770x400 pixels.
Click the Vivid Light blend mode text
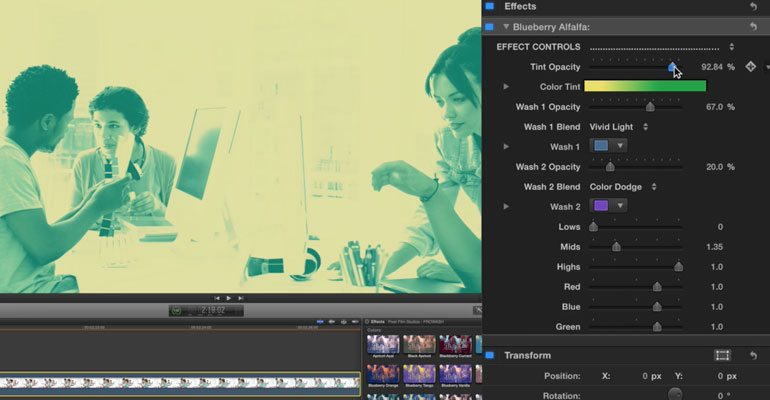611,127
